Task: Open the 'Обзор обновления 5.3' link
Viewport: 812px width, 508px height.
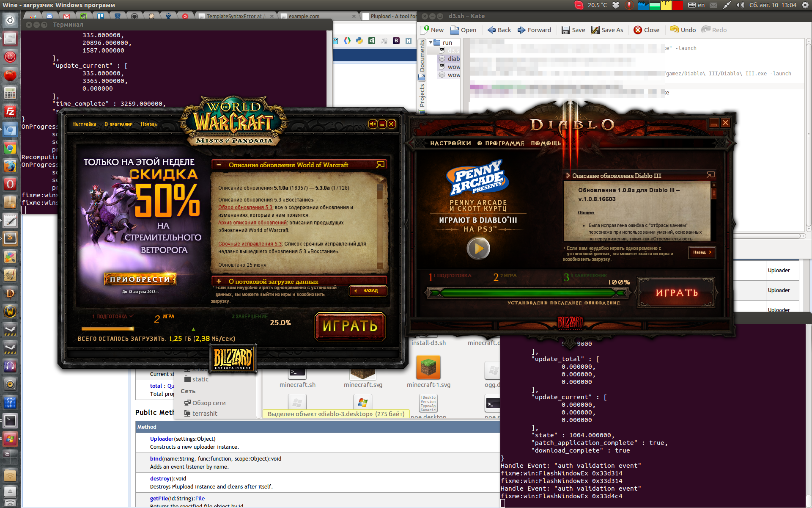Action: click(245, 207)
